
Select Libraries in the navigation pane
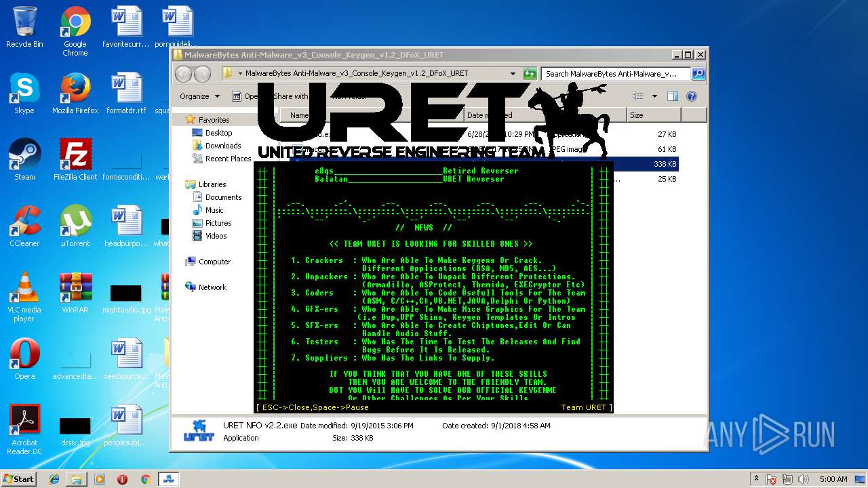point(212,184)
